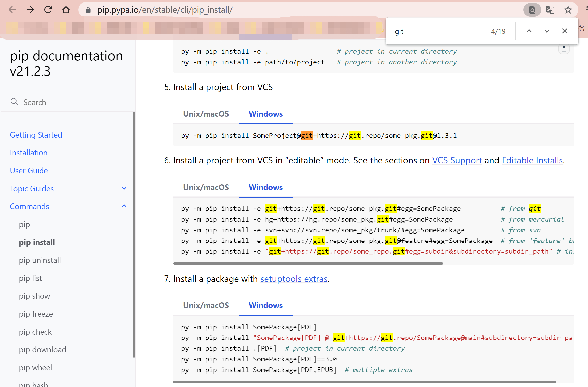Click the horizontal scrollbar under the code block
588x387 pixels.
click(308, 263)
